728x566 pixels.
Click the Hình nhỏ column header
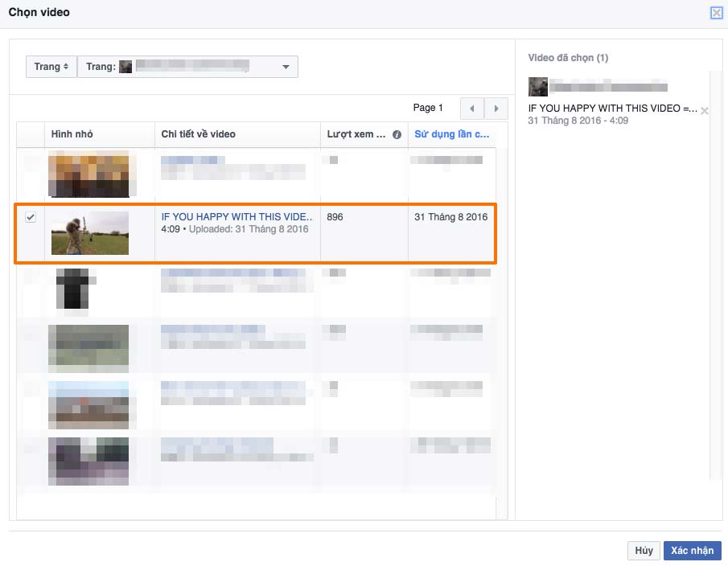coord(72,134)
